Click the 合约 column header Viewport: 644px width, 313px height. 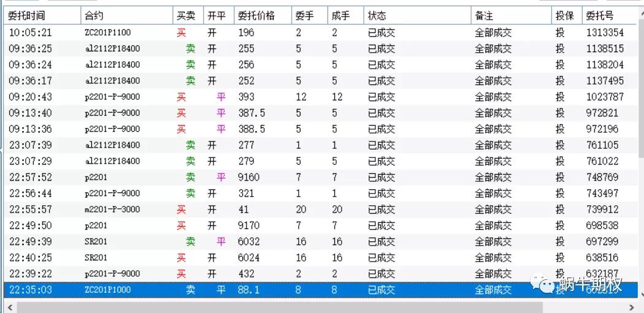click(x=95, y=15)
